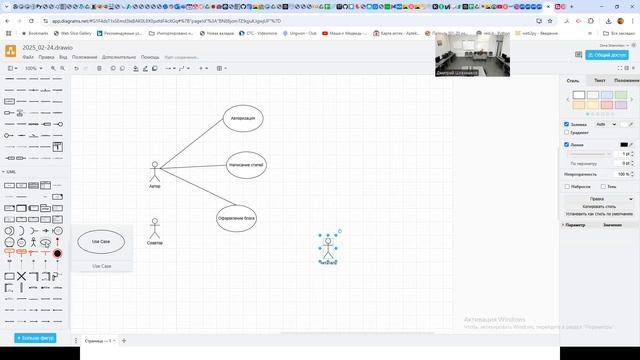Zoom out with the magnifier minus icon
The image size is (640, 360).
click(62, 69)
